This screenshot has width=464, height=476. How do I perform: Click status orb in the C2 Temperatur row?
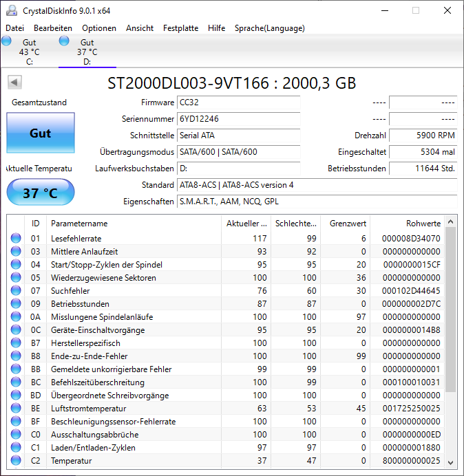click(16, 460)
